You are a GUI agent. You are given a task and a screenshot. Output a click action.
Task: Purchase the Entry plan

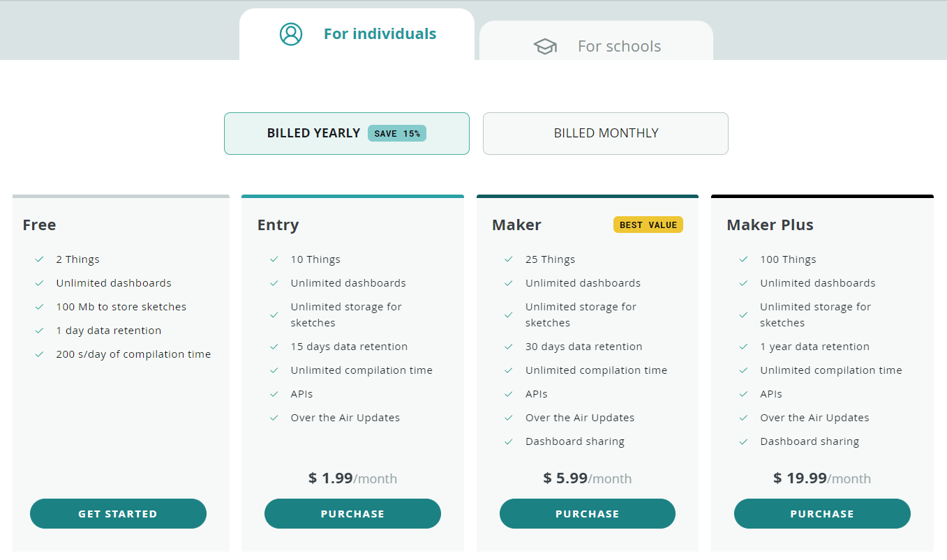pyautogui.click(x=352, y=514)
